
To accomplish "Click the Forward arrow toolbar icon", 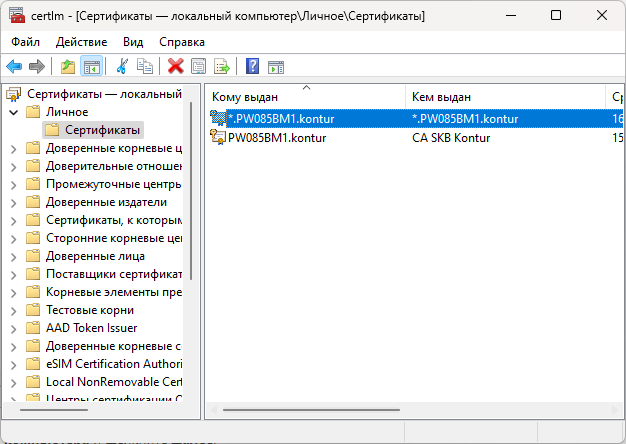I will pos(36,67).
